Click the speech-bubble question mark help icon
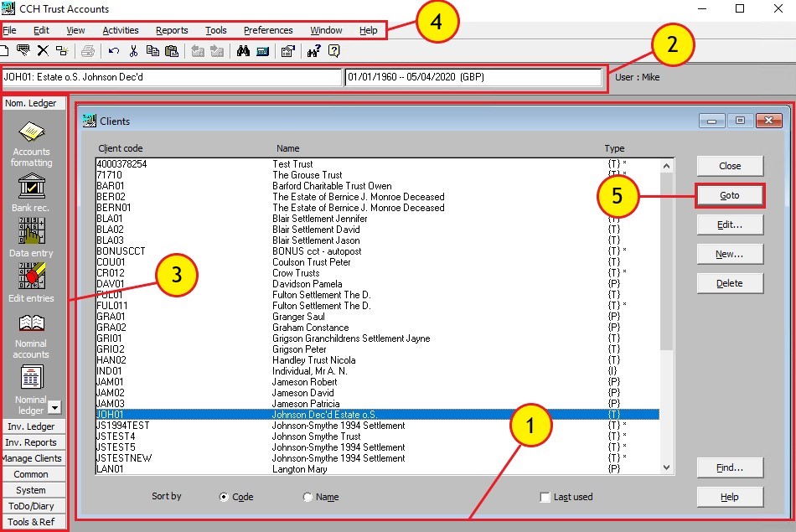This screenshot has width=796, height=532. click(334, 51)
